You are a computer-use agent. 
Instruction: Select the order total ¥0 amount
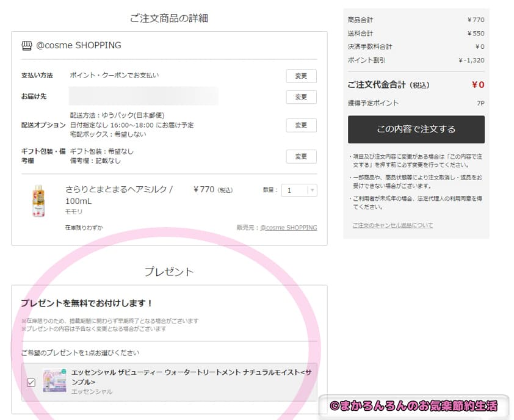pos(478,85)
